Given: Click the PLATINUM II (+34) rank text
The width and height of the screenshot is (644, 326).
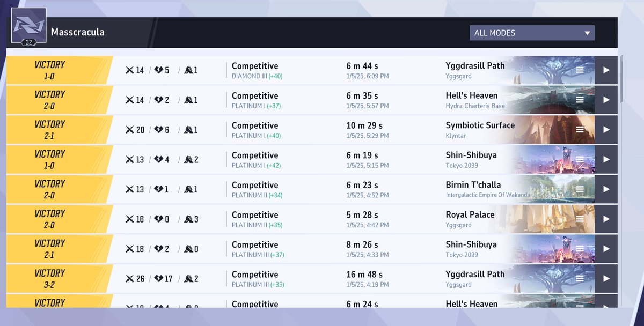Looking at the screenshot, I should pyautogui.click(x=257, y=195).
